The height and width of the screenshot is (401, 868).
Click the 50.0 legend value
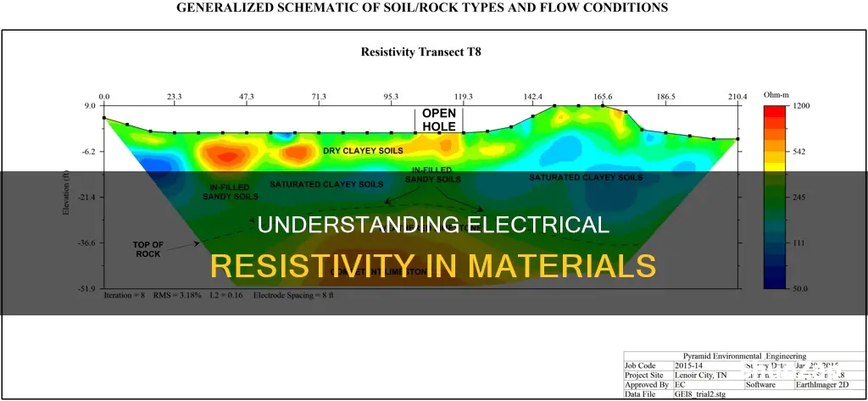(800, 288)
